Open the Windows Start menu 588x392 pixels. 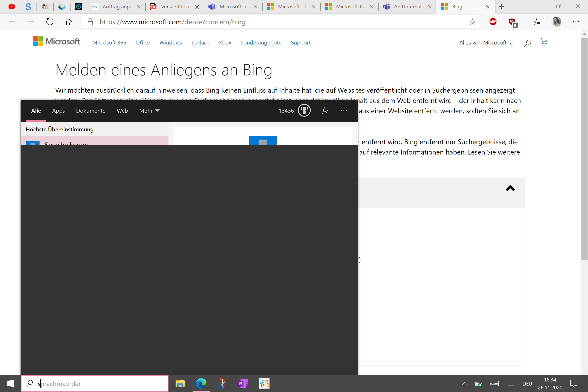10,383
